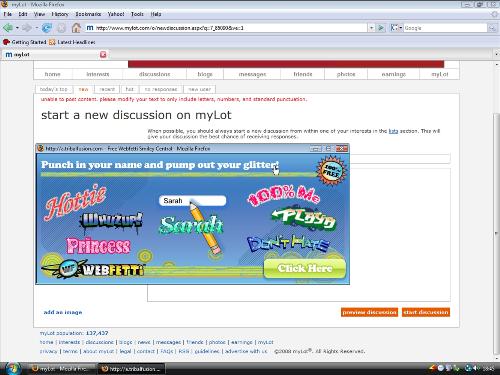
Task: Select the earnings navigation tab
Action: pos(394,74)
